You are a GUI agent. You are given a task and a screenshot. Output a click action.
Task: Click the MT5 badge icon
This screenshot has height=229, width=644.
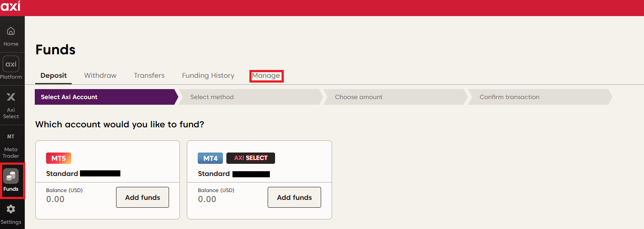point(59,158)
